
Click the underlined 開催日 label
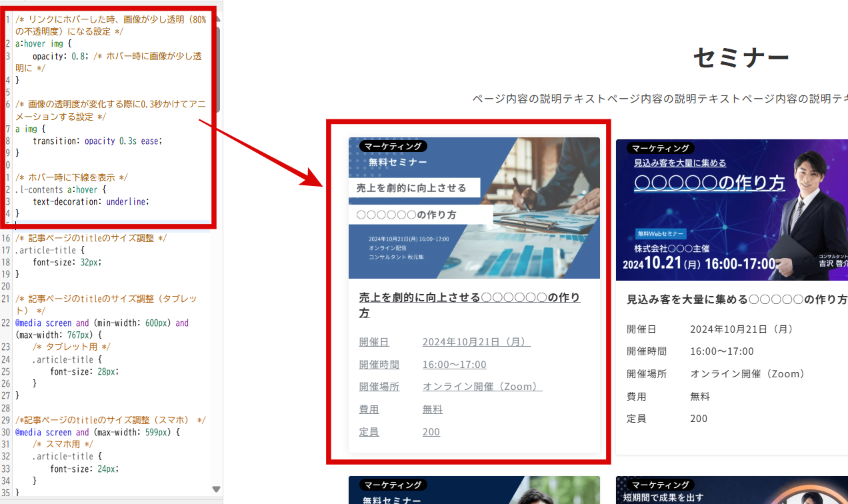374,342
